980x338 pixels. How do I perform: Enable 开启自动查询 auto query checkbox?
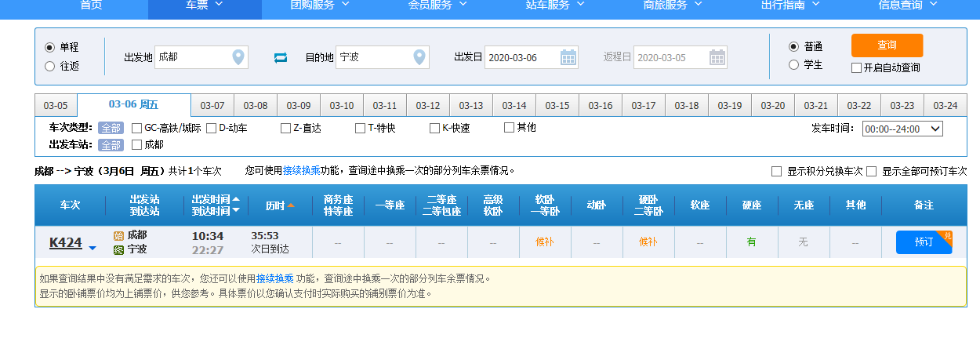coord(857,67)
